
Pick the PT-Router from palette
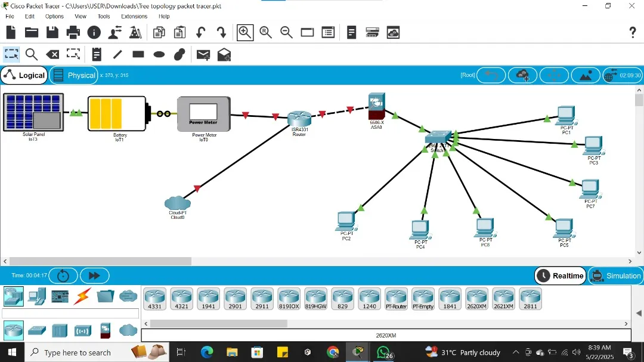click(x=397, y=299)
